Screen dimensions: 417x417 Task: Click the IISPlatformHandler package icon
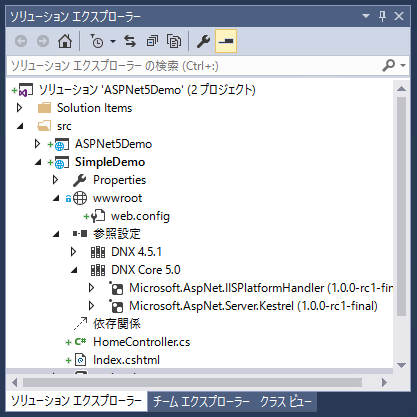(x=116, y=288)
